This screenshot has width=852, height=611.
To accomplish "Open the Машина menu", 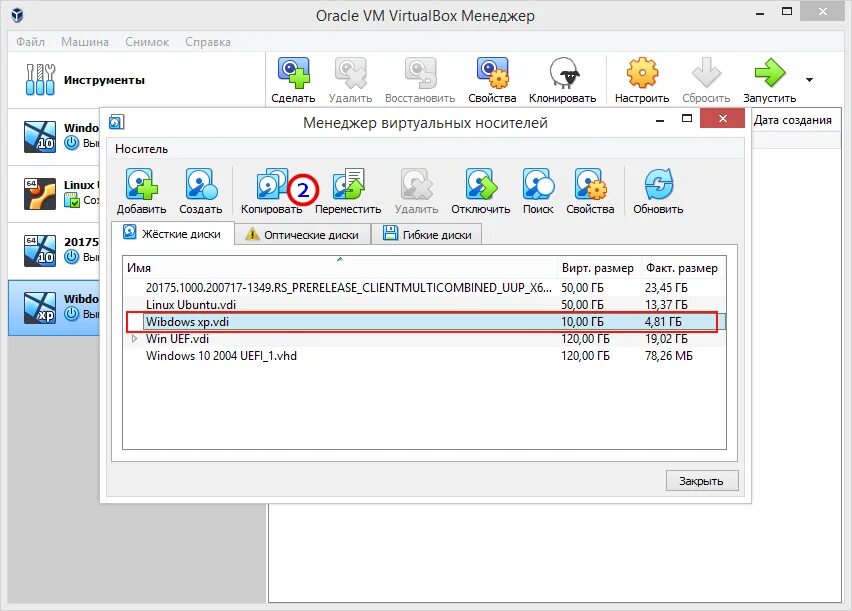I will 85,42.
